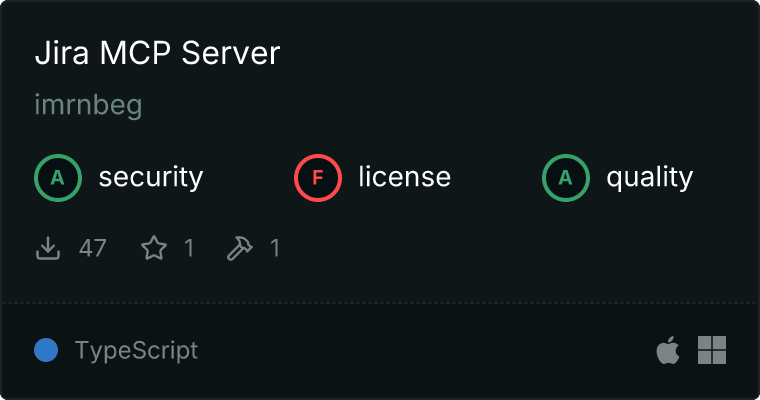760x400 pixels.
Task: Click the star outline icon
Action: (x=153, y=248)
